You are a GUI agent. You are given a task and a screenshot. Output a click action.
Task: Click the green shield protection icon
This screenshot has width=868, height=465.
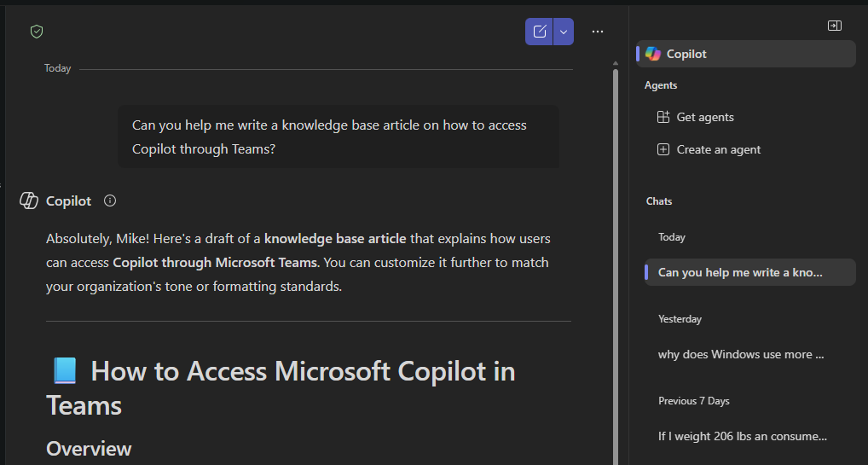(37, 32)
